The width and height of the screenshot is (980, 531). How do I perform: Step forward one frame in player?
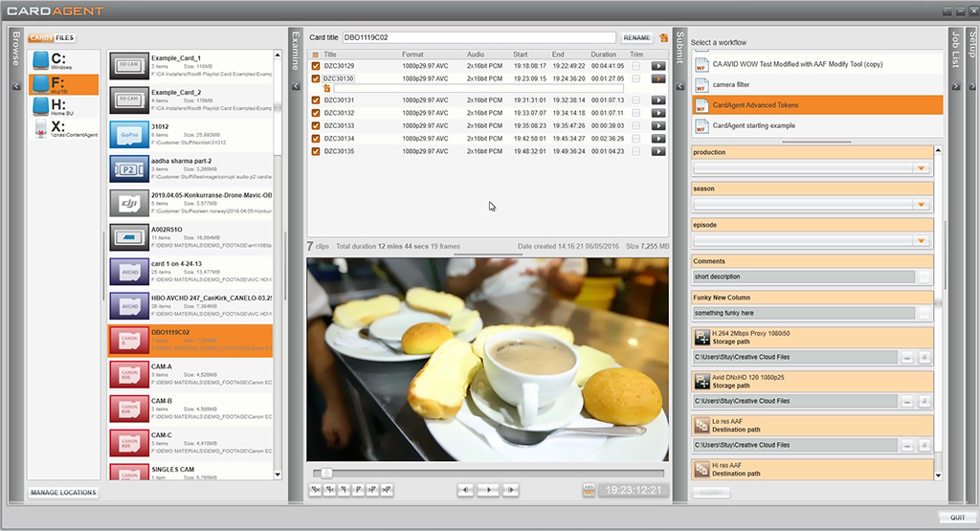pos(511,490)
